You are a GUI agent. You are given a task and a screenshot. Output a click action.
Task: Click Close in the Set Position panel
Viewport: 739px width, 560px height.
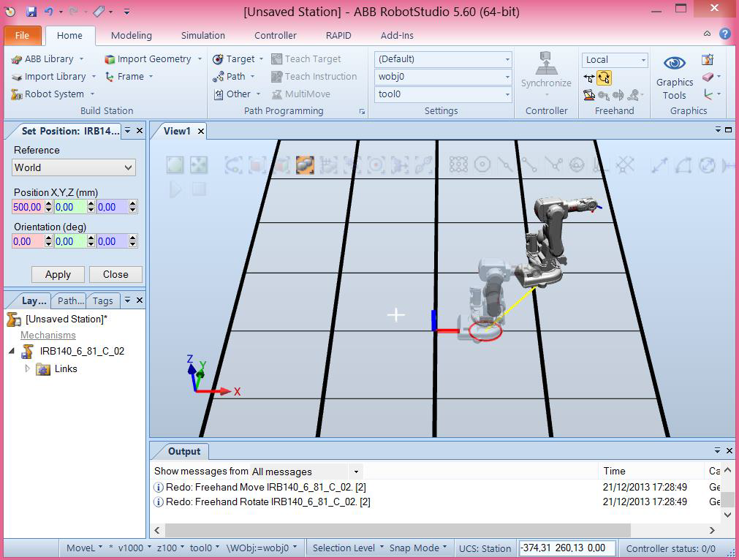point(115,274)
